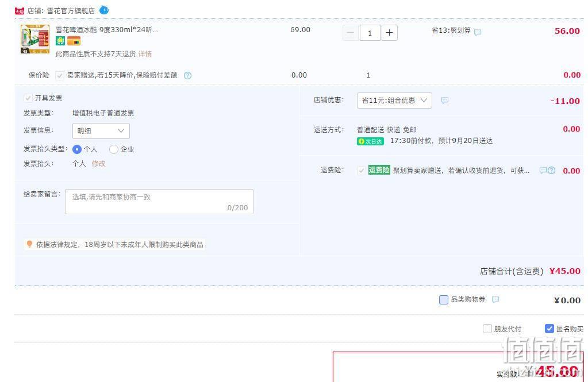Click the beer product thumbnail image
Image resolution: width=588 pixels, height=382 pixels.
pos(35,39)
